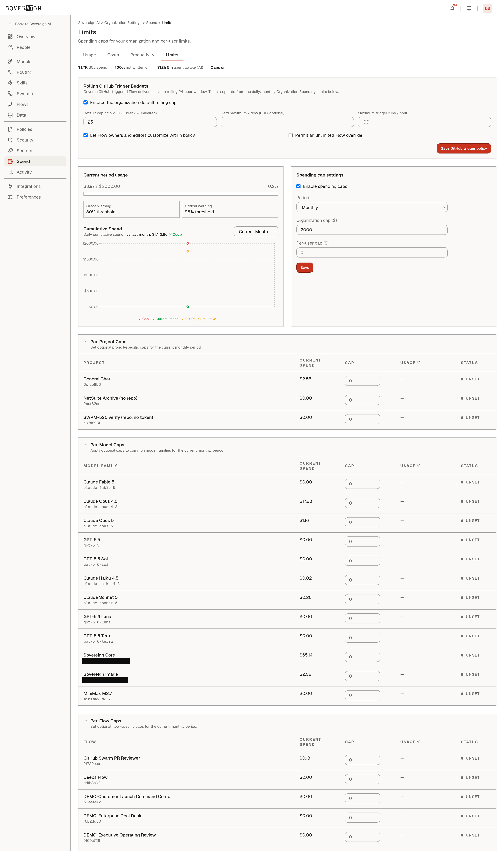This screenshot has width=504, height=851.
Task: Click the '$65.14' spend value for Sovereign Core
Action: tap(306, 655)
